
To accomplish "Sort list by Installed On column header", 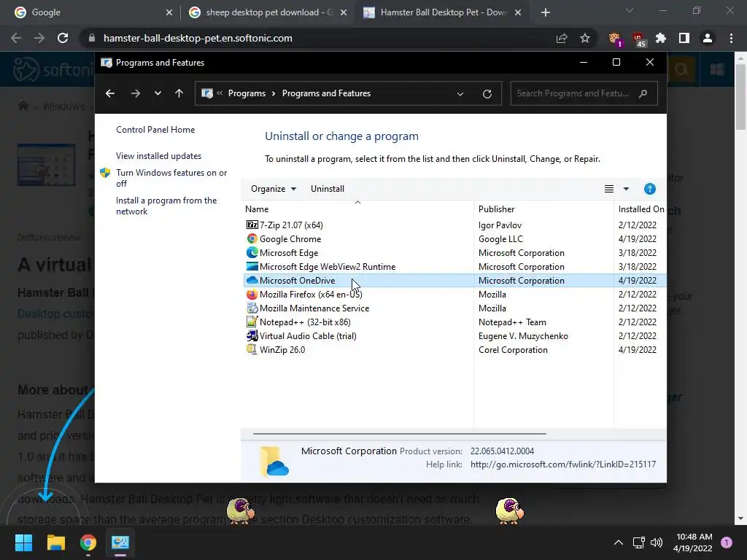I will click(x=640, y=209).
